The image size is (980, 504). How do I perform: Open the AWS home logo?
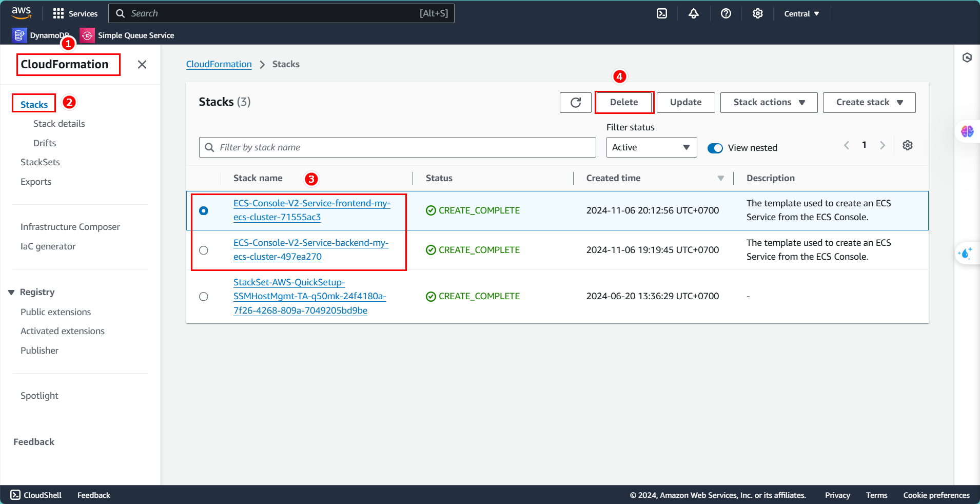(x=22, y=13)
